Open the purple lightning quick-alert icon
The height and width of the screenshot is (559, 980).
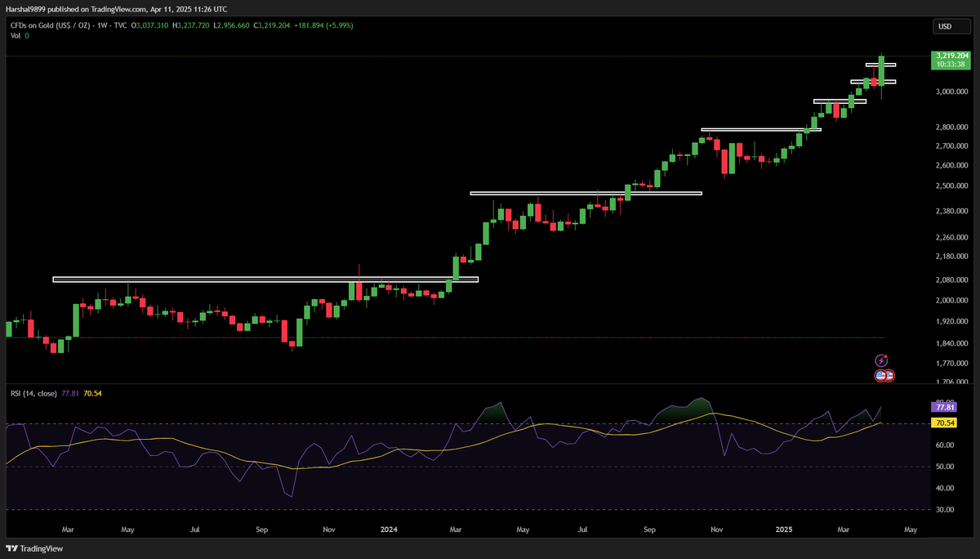pyautogui.click(x=882, y=360)
